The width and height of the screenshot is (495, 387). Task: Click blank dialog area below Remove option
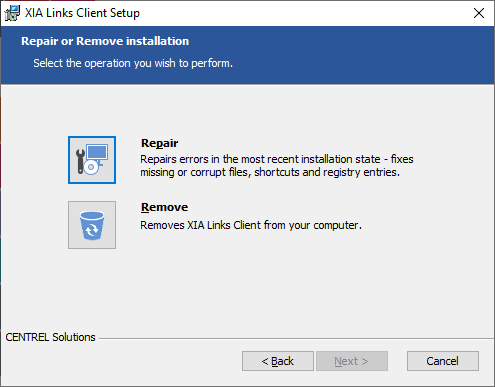pos(247,290)
